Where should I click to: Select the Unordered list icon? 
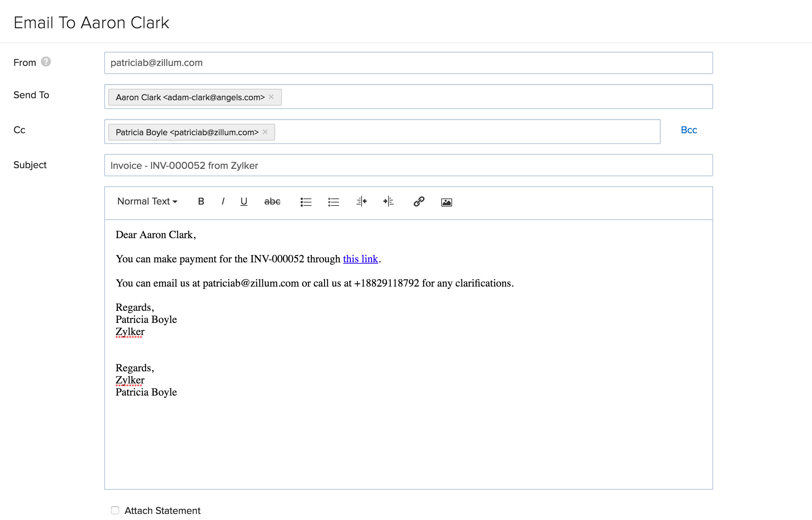click(333, 202)
